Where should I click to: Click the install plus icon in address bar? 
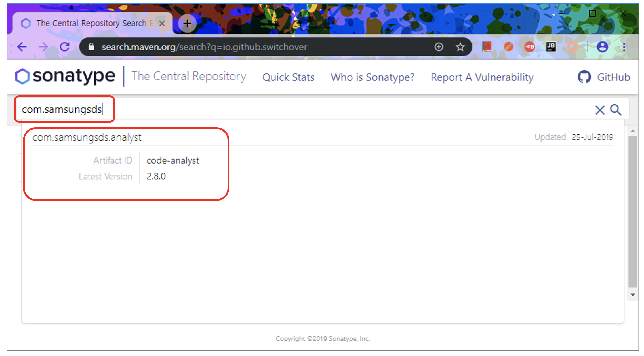click(x=439, y=47)
